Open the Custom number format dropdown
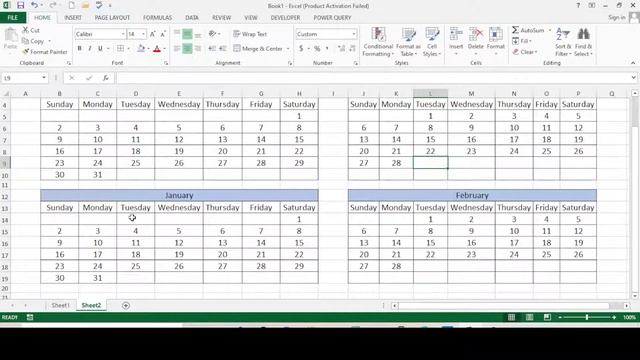The height and width of the screenshot is (360, 640). pos(353,34)
